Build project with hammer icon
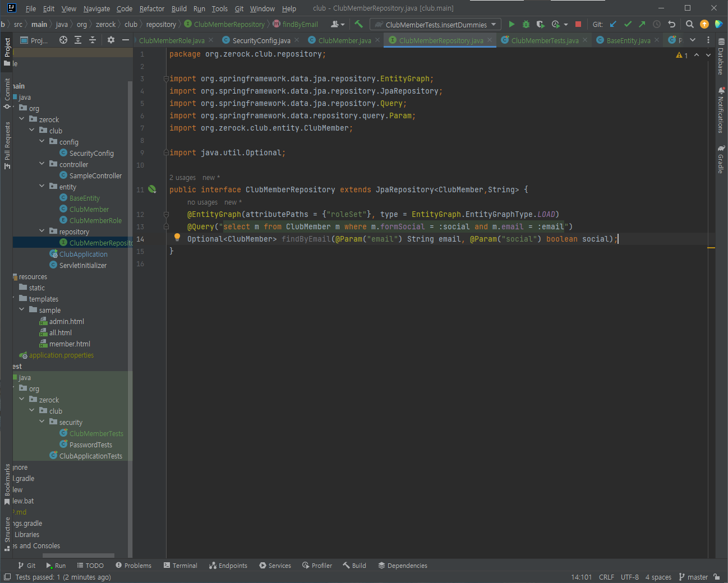 click(x=359, y=24)
